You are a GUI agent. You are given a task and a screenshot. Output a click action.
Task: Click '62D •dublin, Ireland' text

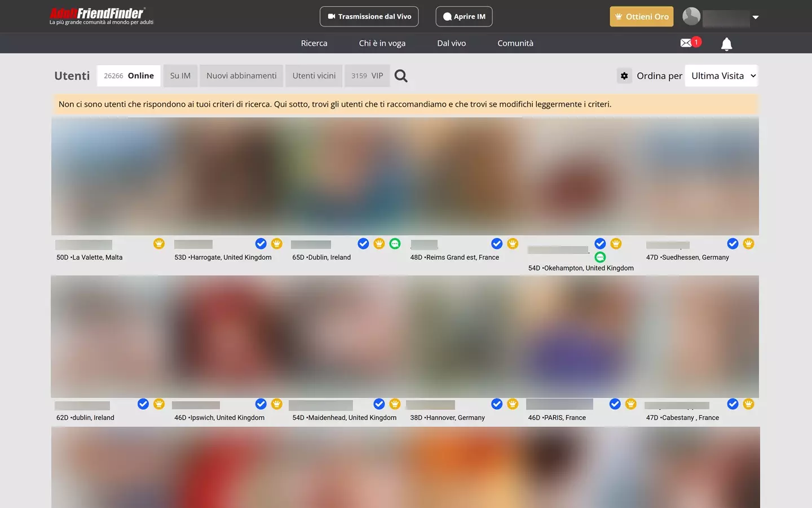(x=85, y=418)
